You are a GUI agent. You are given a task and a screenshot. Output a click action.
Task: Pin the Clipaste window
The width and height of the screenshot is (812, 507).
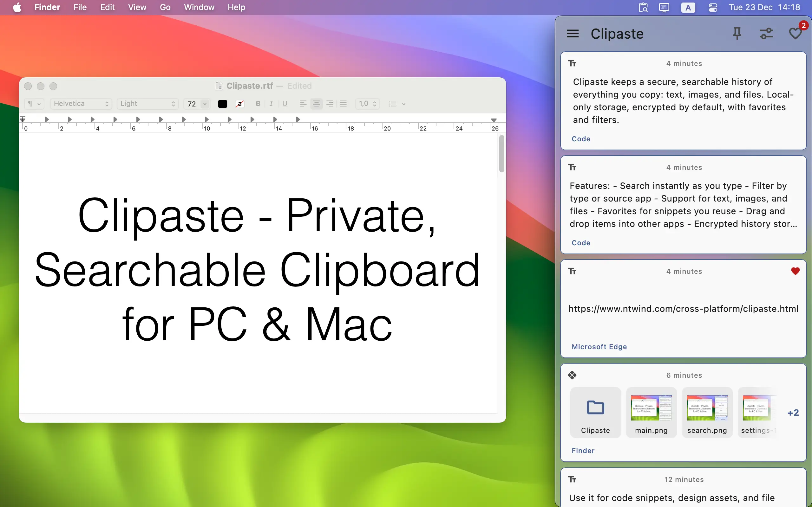[737, 33]
